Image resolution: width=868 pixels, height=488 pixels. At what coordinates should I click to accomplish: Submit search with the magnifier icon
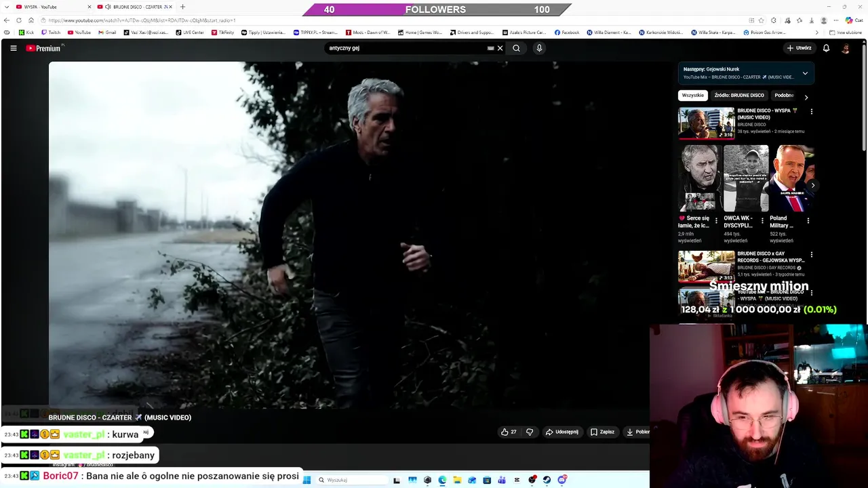coord(516,48)
